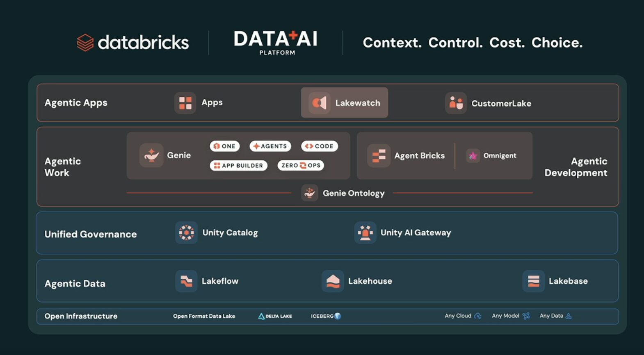Click the Agent Bricks icon
Viewport: 644px width, 355px height.
[379, 156]
